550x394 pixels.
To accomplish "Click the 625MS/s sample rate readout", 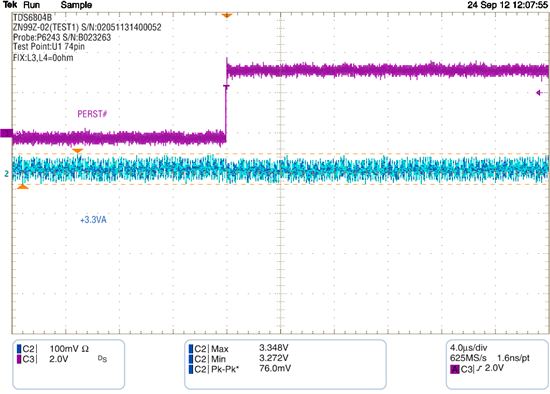I will [x=468, y=358].
